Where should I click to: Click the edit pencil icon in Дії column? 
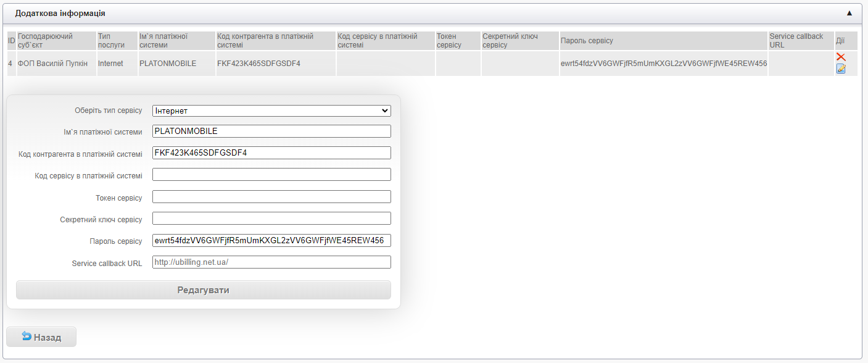point(840,69)
